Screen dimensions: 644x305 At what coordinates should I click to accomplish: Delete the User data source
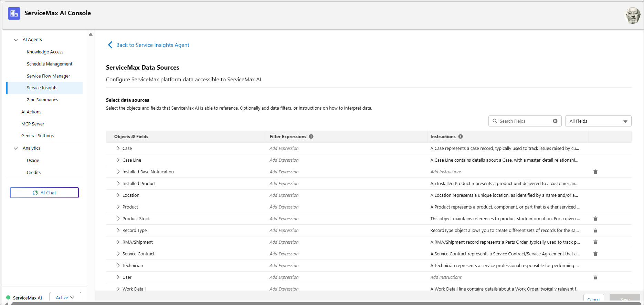coord(595,277)
